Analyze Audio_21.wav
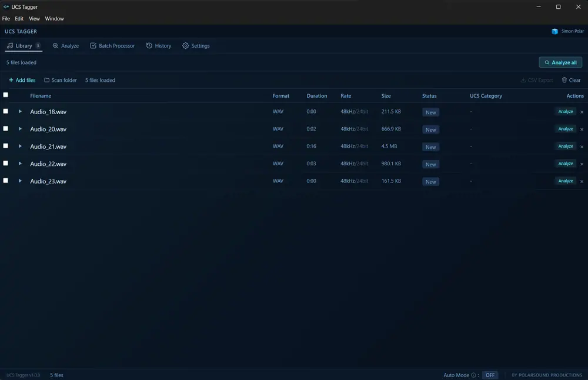The image size is (588, 380). [x=566, y=146]
